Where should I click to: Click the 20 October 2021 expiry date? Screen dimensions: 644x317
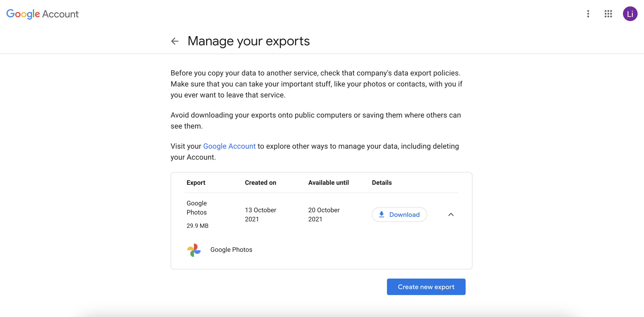pyautogui.click(x=324, y=215)
